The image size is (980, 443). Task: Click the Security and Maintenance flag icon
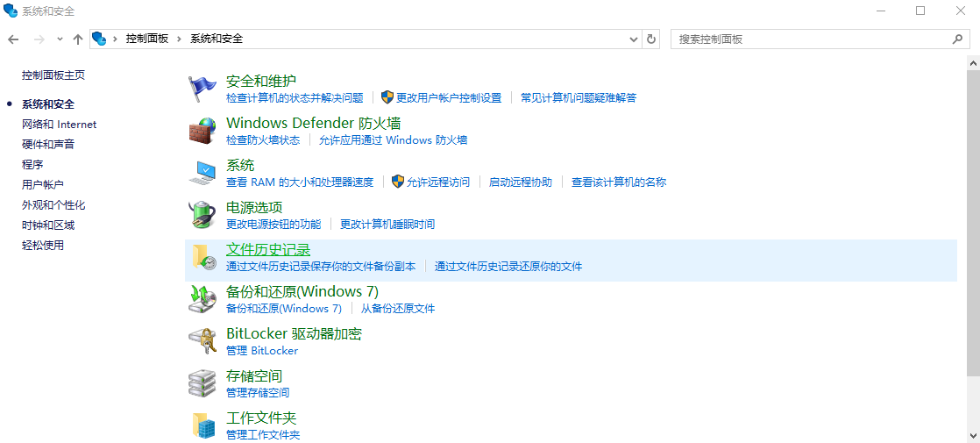pyautogui.click(x=202, y=89)
